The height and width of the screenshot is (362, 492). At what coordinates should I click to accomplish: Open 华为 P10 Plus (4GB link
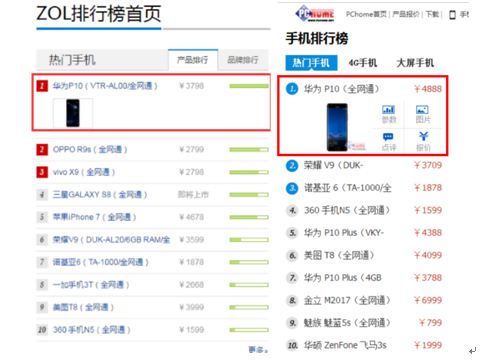pos(343,278)
